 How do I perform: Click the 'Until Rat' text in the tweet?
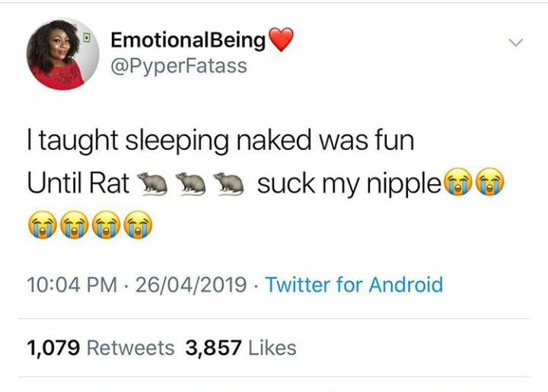pos(78,184)
